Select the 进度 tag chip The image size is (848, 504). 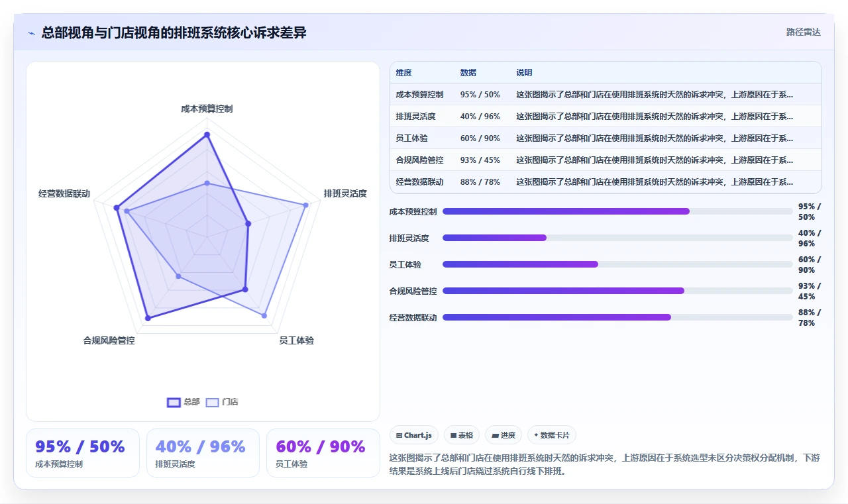pos(503,435)
